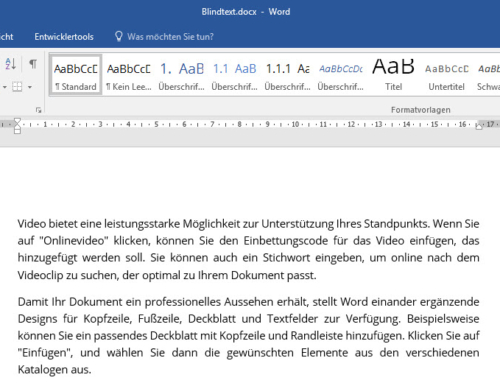Viewport: 500px width, 383px height.
Task: Click the word 'Randleiste' in the document
Action: tap(317, 336)
